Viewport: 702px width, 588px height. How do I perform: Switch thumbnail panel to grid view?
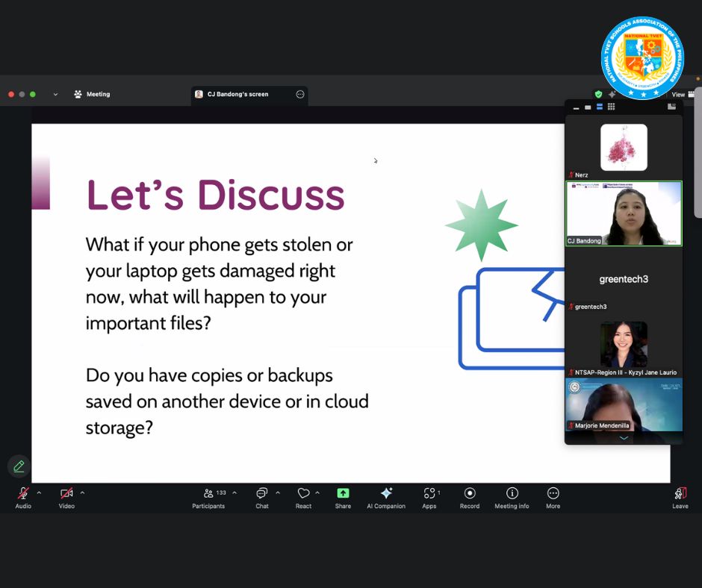click(611, 107)
